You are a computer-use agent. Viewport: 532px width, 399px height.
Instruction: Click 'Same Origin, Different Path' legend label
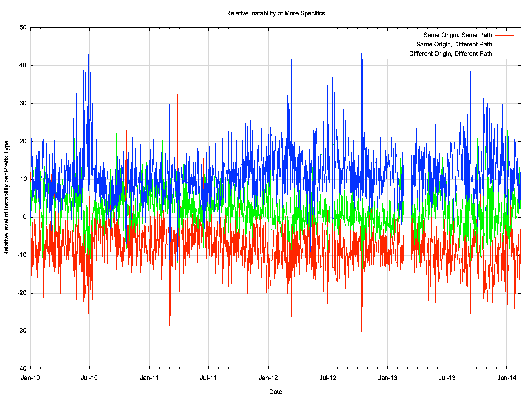[454, 45]
